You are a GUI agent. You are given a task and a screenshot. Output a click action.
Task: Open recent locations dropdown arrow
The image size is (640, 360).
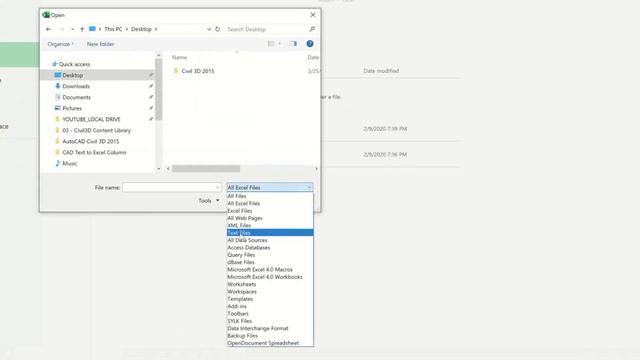(x=72, y=29)
